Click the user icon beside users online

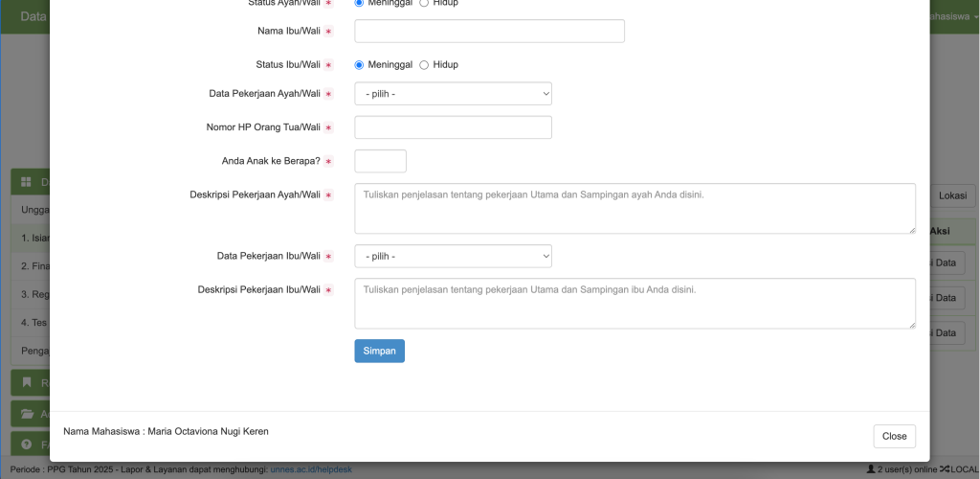870,469
